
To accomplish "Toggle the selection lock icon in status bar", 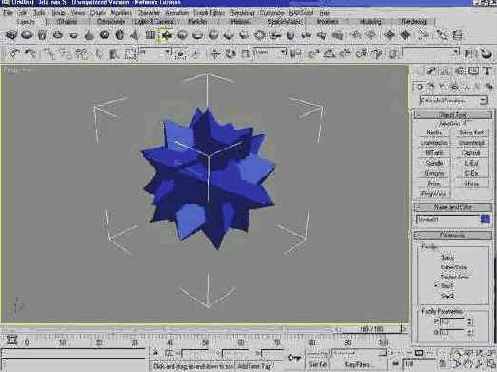I will pyautogui.click(x=155, y=352).
